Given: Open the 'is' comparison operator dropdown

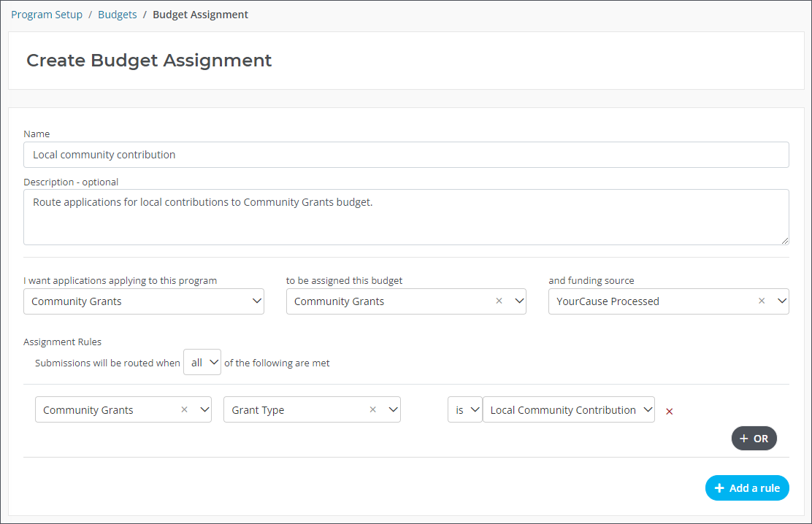Looking at the screenshot, I should coord(464,410).
